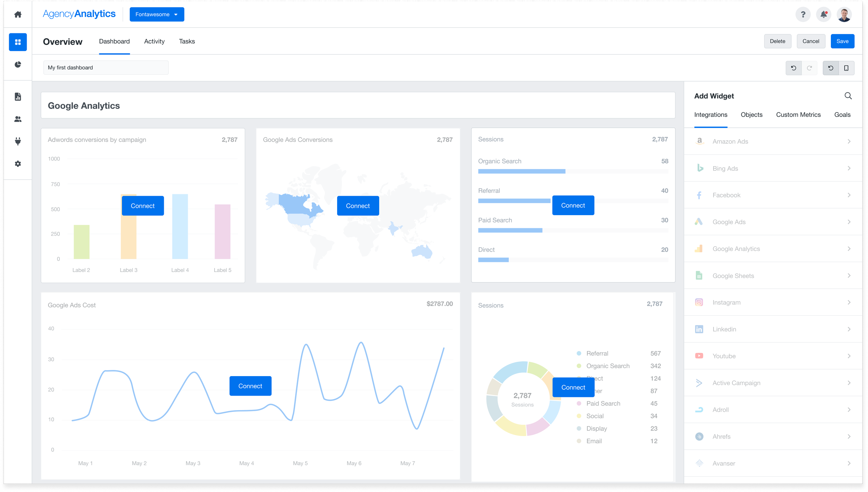Screen dimensions: 868x492
Task: Open the pie chart icon in the sidebar
Action: click(x=18, y=65)
